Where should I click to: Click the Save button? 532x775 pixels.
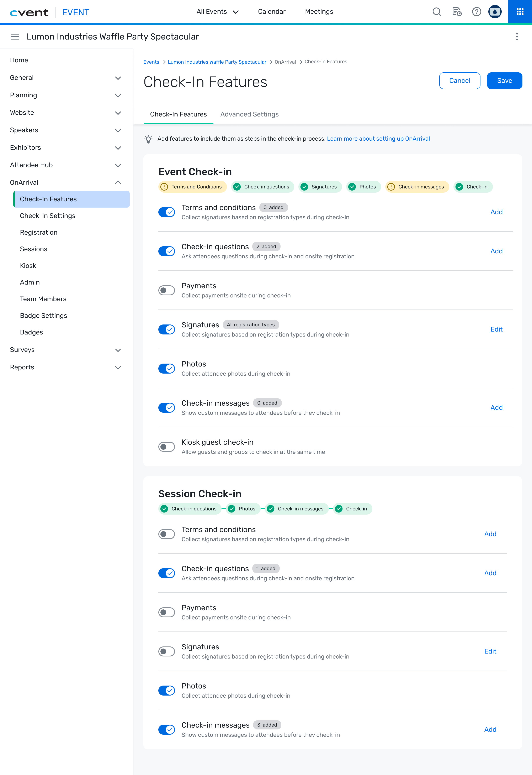click(504, 81)
